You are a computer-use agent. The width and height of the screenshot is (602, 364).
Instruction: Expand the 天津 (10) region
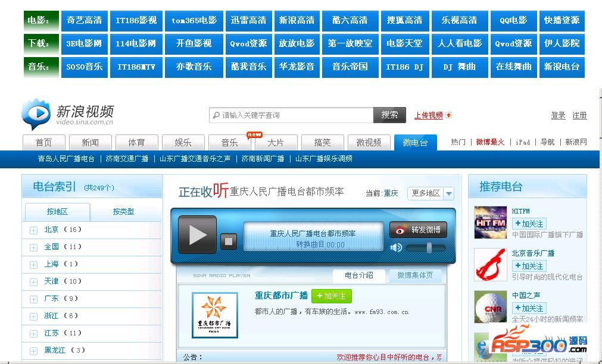coord(33,282)
